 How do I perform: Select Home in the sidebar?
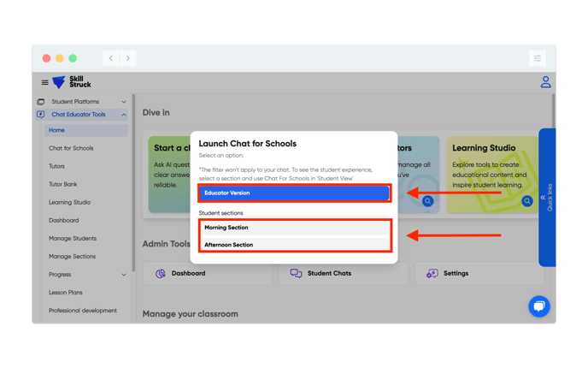point(85,130)
